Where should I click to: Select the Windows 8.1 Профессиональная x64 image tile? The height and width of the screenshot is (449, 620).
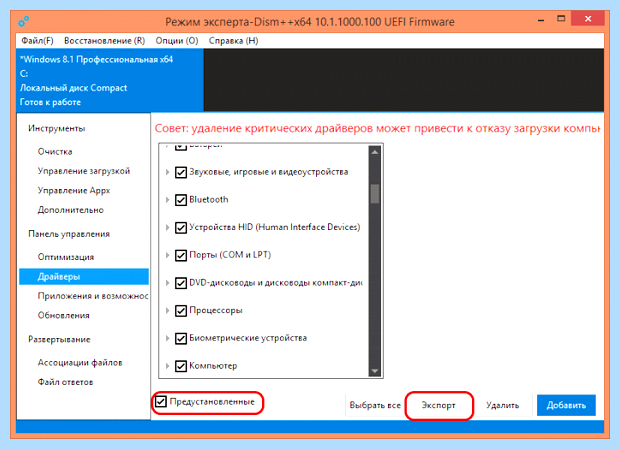[110, 80]
